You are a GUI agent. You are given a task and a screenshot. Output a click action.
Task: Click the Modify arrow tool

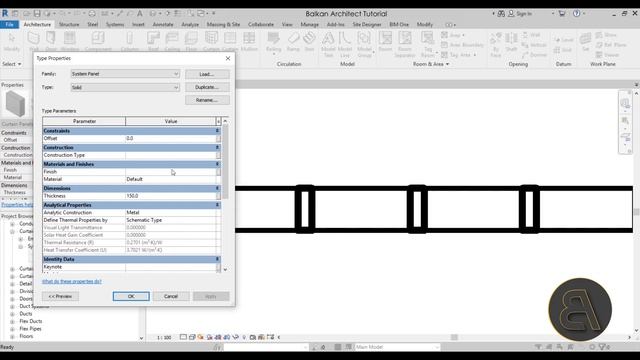click(x=11, y=42)
